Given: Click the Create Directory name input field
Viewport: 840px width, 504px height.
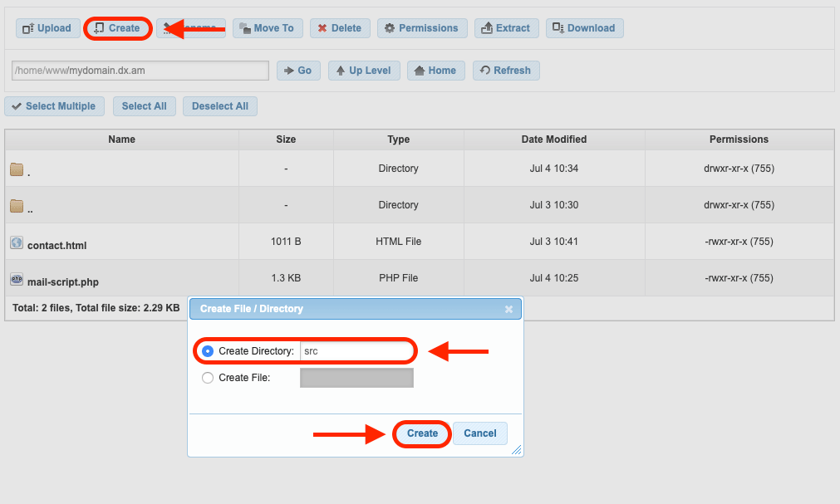Looking at the screenshot, I should pos(356,351).
